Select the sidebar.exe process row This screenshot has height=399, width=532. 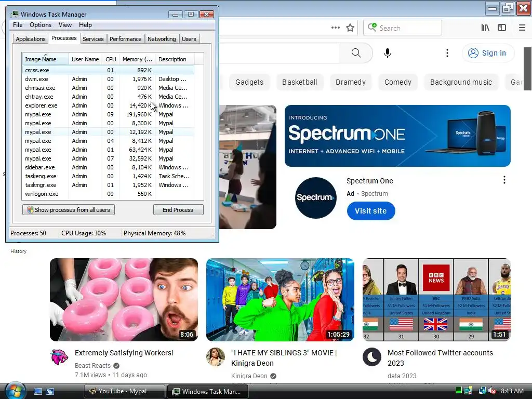tap(108, 167)
